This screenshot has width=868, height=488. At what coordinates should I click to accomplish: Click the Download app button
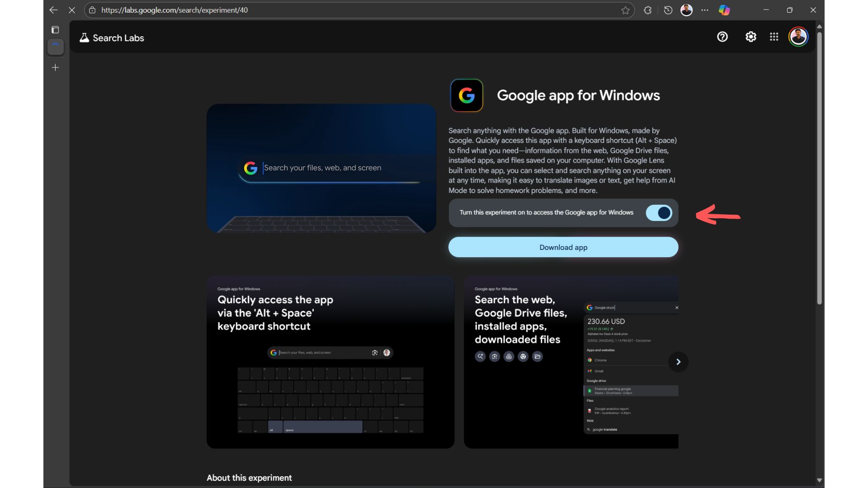point(563,247)
